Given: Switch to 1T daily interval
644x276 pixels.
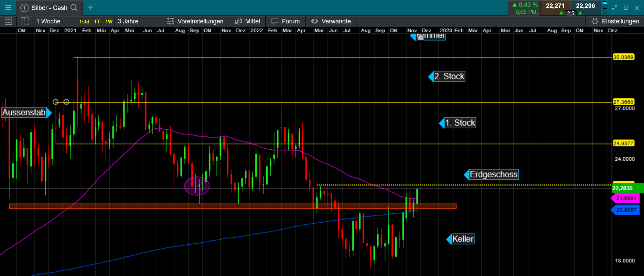Looking at the screenshot, I should pos(97,21).
